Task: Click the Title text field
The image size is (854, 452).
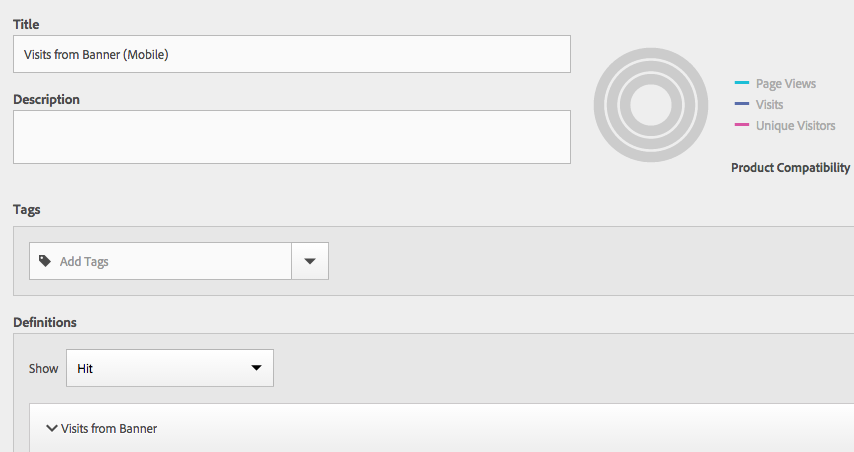Action: (292, 55)
